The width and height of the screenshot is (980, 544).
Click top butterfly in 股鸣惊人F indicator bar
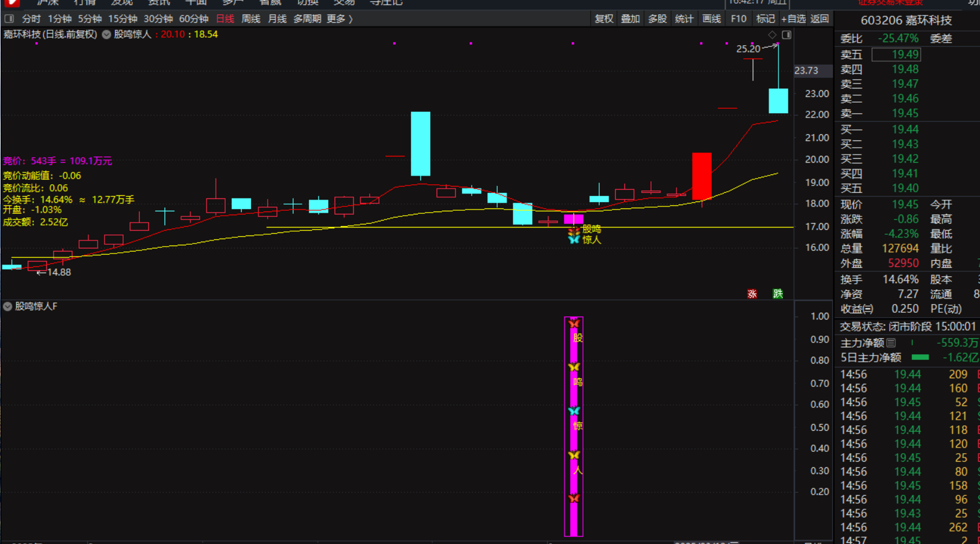[x=574, y=323]
